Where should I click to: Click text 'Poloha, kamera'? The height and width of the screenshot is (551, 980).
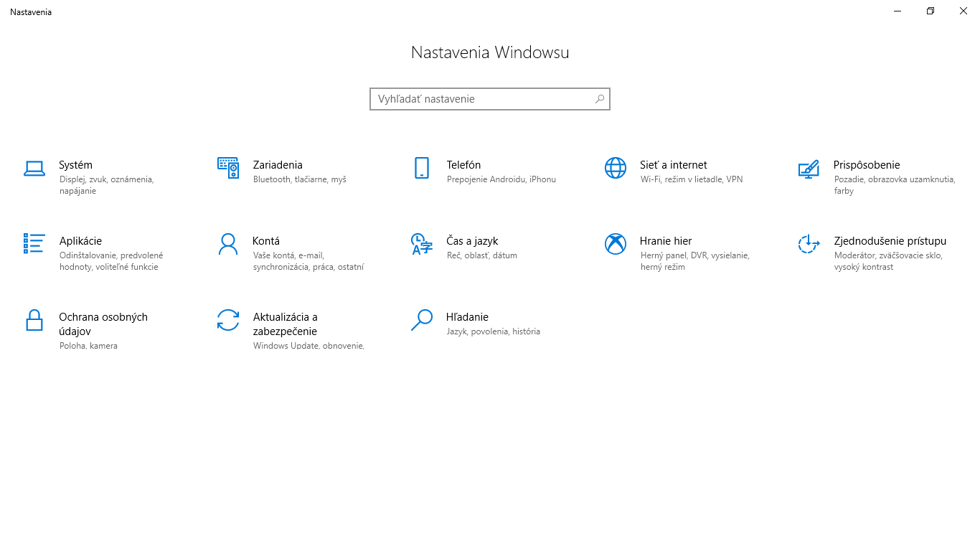[x=88, y=346]
